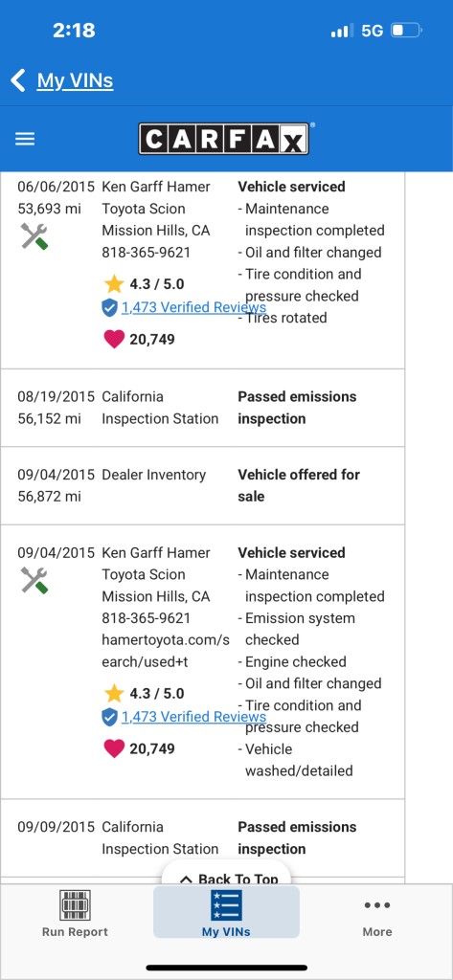Select the 08/19/2015 emissions inspection entry
The height and width of the screenshot is (980, 453).
pos(203,408)
